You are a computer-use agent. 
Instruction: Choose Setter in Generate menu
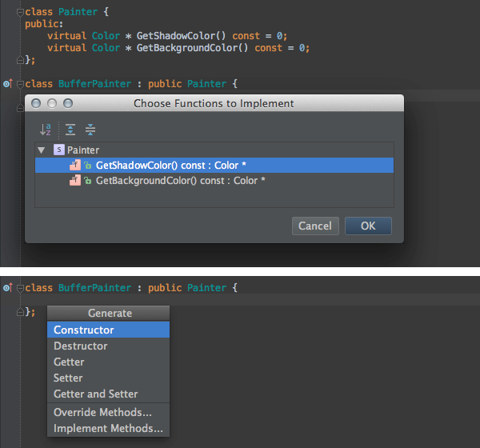point(108,378)
